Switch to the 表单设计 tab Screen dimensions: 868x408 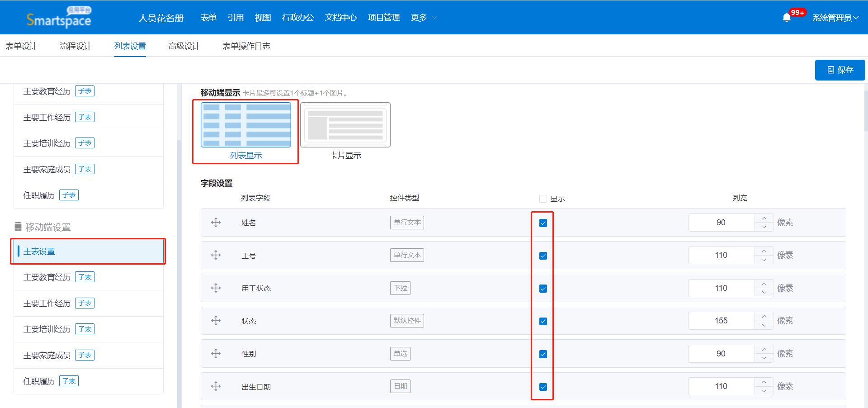pos(21,46)
